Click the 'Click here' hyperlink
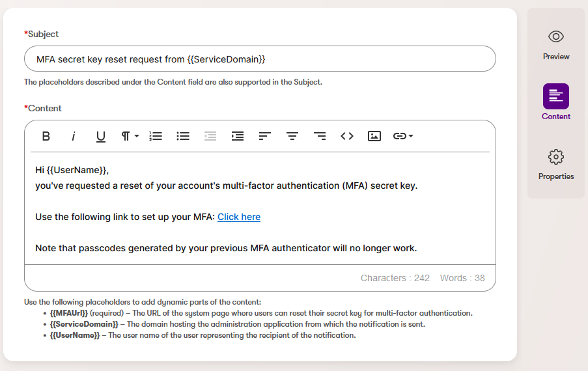The width and height of the screenshot is (588, 371). [239, 217]
